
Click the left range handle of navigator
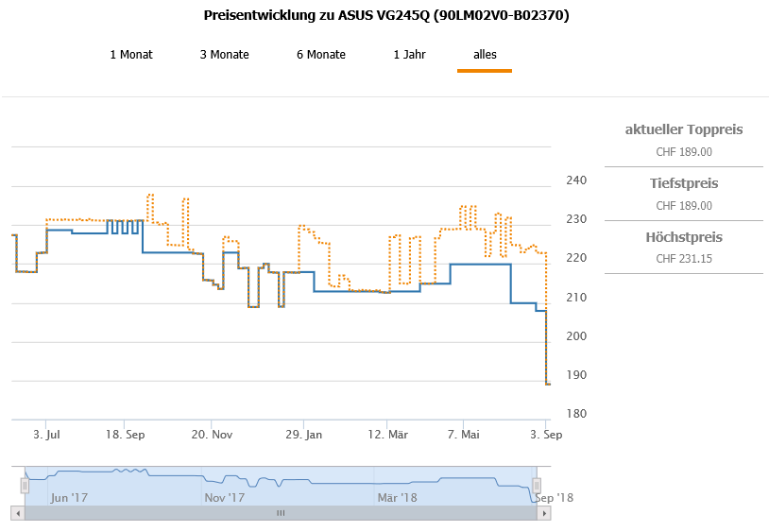pos(26,485)
